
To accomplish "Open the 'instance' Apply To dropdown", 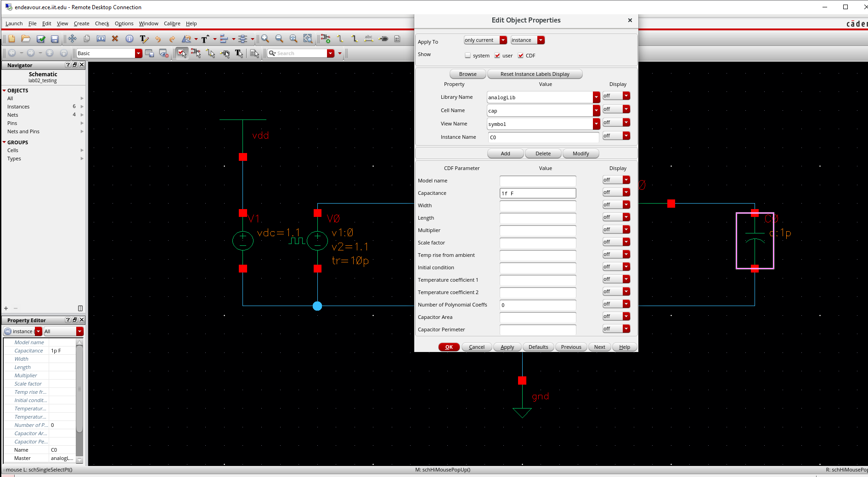I will 527,40.
